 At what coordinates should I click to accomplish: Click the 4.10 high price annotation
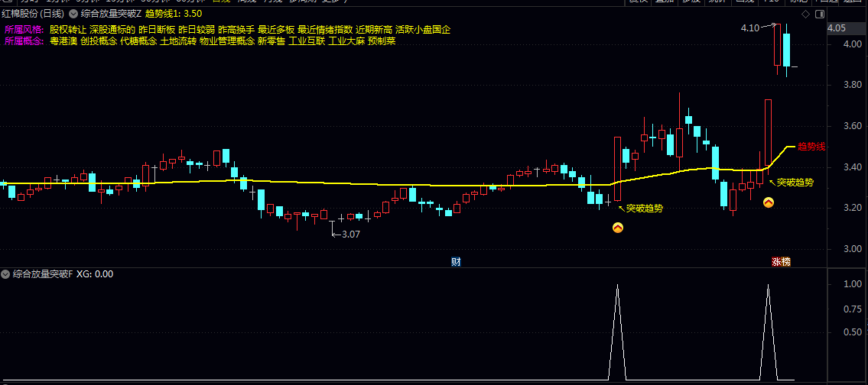coord(750,27)
